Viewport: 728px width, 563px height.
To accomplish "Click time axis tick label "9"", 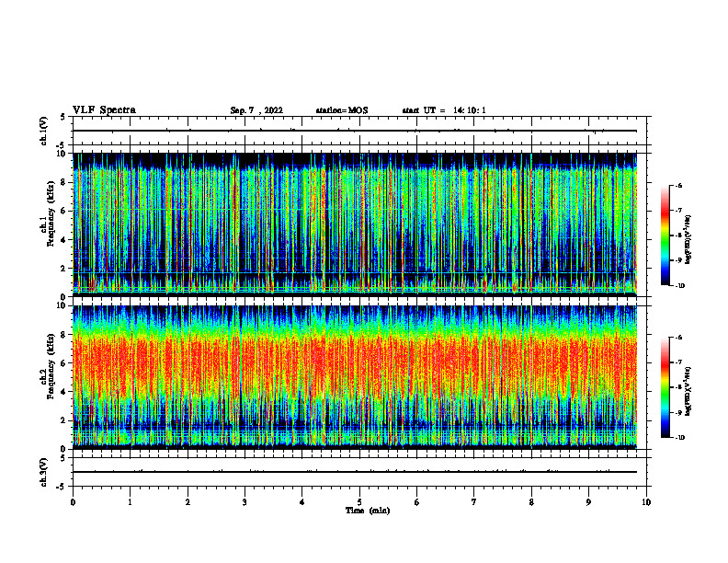I will [588, 502].
